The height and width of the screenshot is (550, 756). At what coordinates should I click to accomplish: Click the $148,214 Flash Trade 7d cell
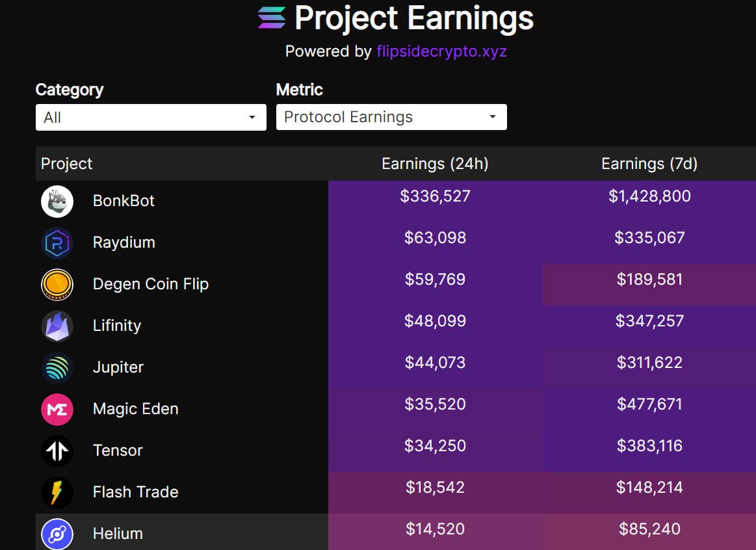(649, 493)
